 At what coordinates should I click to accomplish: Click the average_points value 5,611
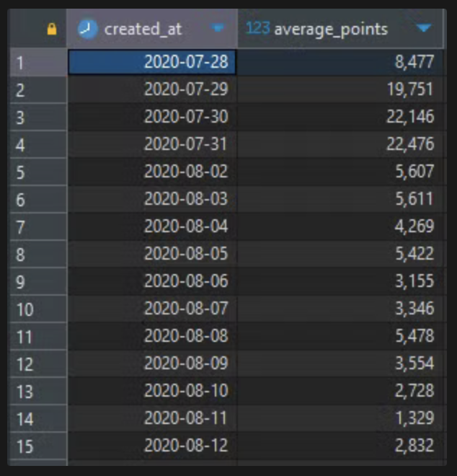[x=340, y=199]
